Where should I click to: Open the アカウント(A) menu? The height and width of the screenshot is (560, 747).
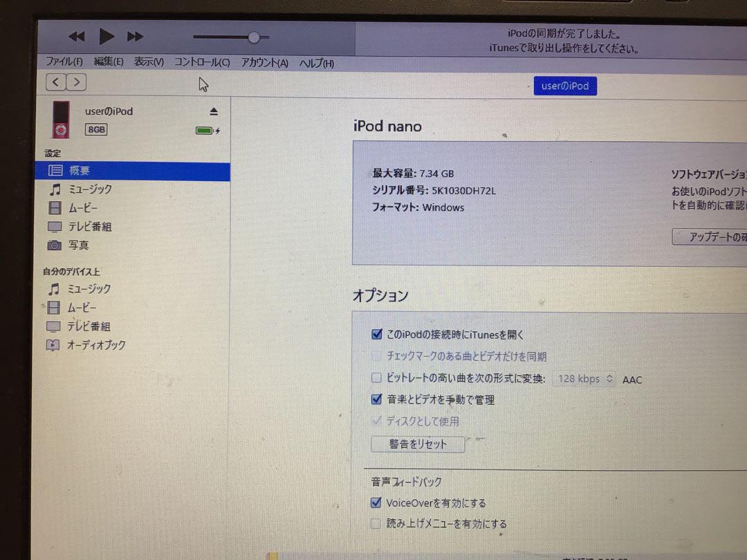point(264,62)
